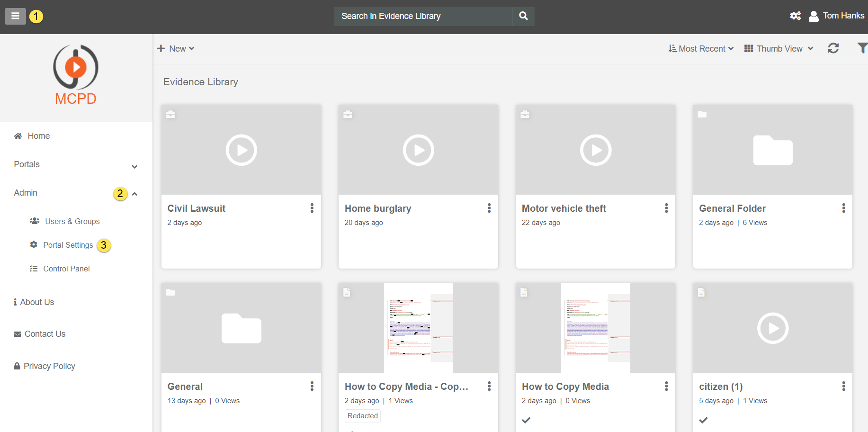868x432 pixels.
Task: Collapse the Admin menu section
Action: tap(134, 194)
